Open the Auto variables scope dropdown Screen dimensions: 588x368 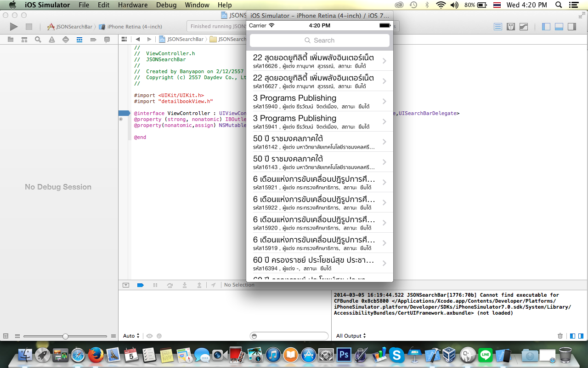click(131, 336)
